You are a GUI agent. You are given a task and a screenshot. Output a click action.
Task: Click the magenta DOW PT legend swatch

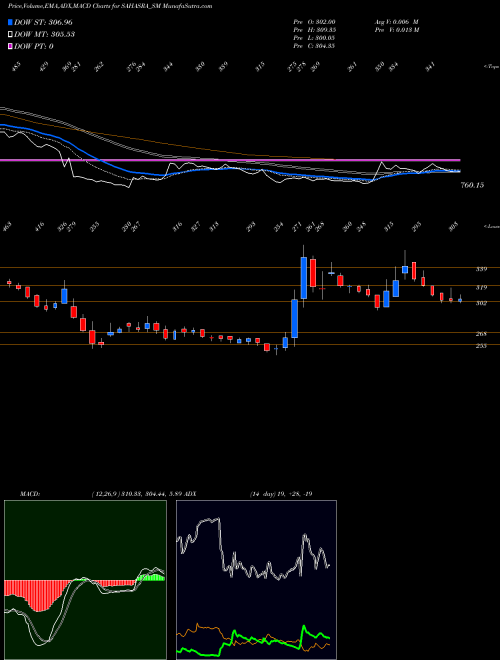(x=11, y=47)
